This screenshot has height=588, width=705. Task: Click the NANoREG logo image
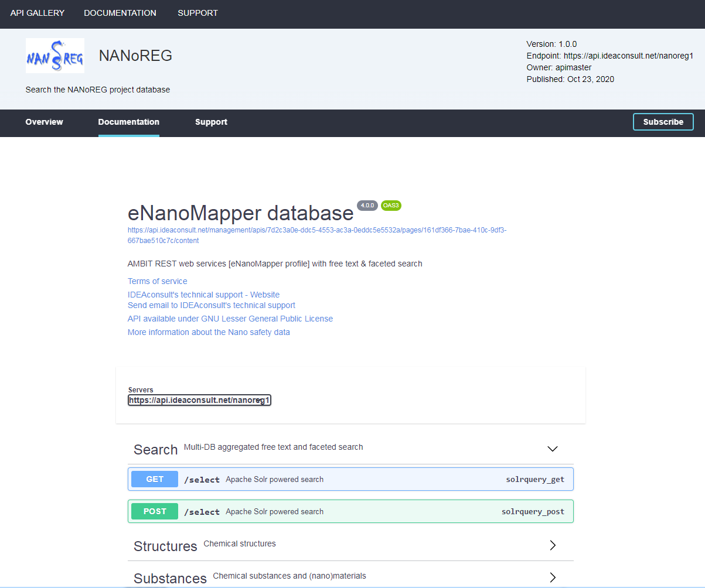tap(55, 56)
